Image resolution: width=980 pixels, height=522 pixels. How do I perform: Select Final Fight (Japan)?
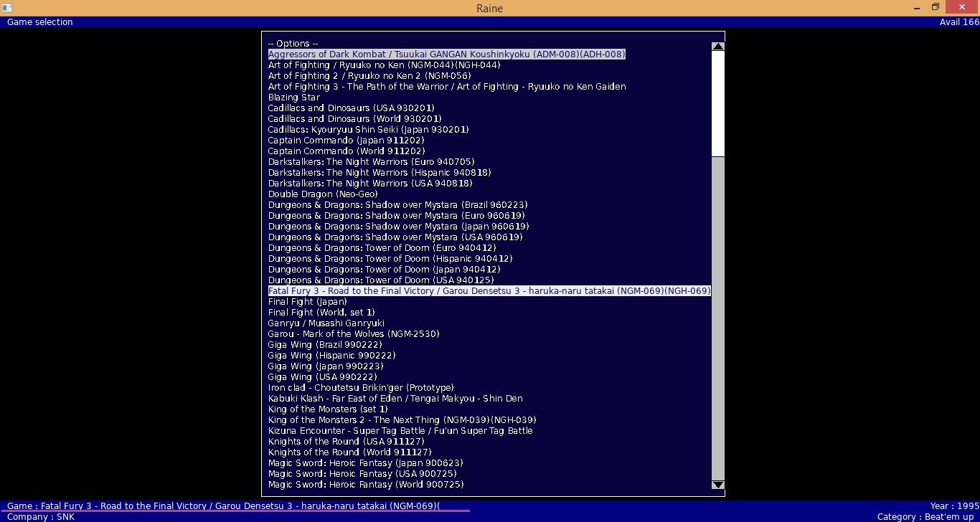click(x=307, y=302)
